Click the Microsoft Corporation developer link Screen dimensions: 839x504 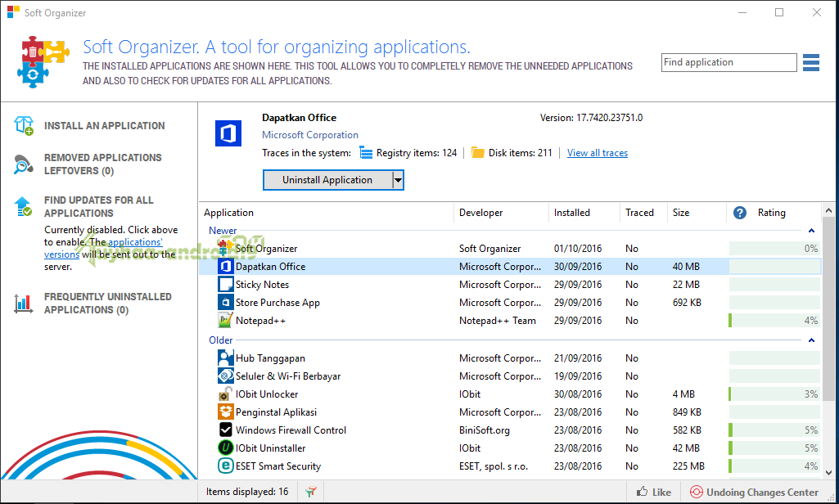tap(309, 135)
